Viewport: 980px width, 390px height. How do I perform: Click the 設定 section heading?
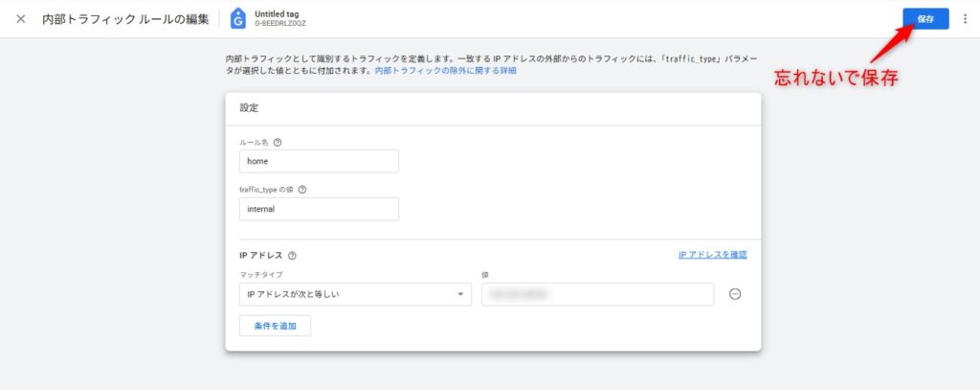[249, 107]
